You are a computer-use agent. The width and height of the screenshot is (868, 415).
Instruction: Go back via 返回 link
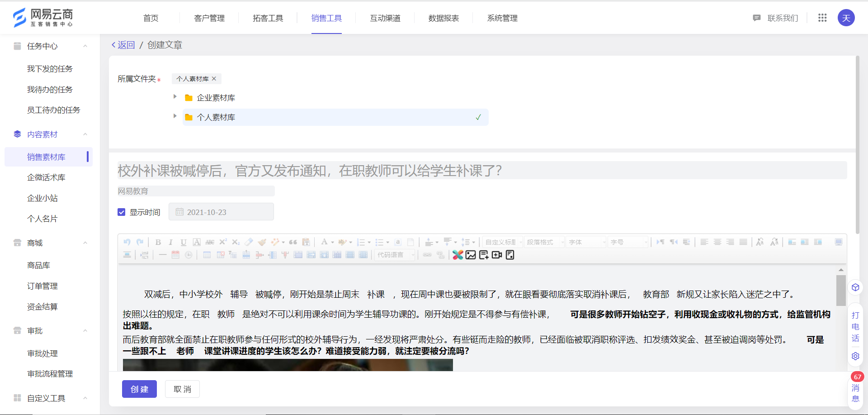(x=123, y=45)
